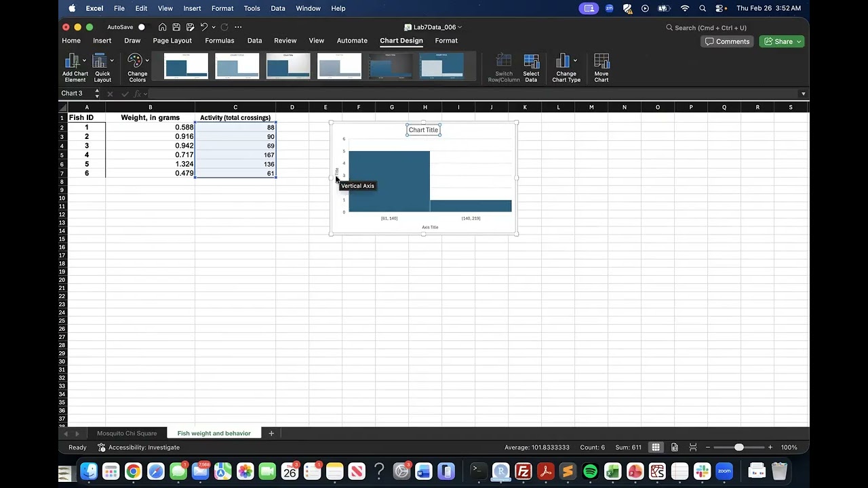The height and width of the screenshot is (488, 868).
Task: Switch to Page Break Preview in the status bar
Action: click(x=693, y=447)
